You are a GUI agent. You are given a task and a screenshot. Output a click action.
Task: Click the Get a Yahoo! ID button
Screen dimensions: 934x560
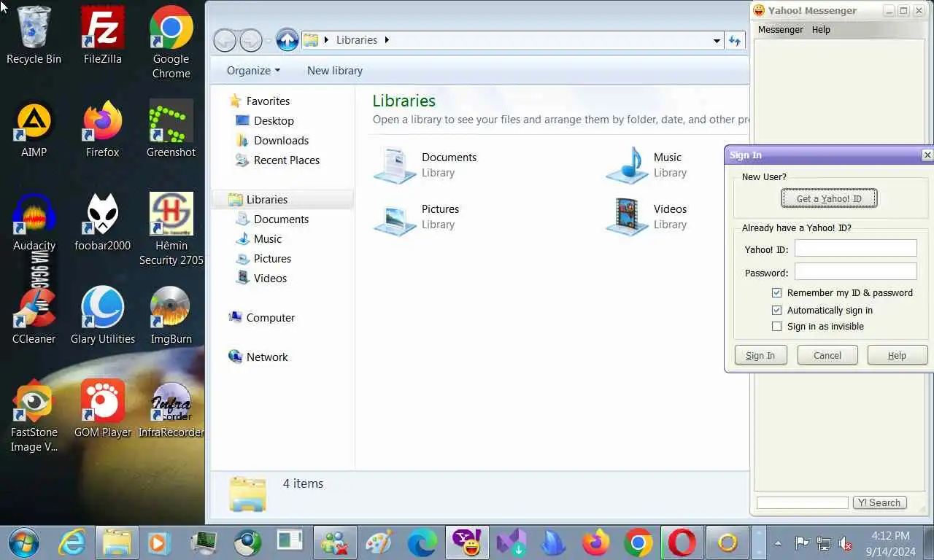pyautogui.click(x=829, y=198)
